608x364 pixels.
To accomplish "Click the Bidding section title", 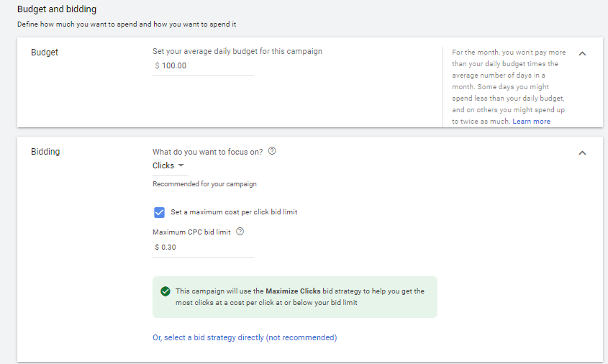I will click(x=45, y=152).
